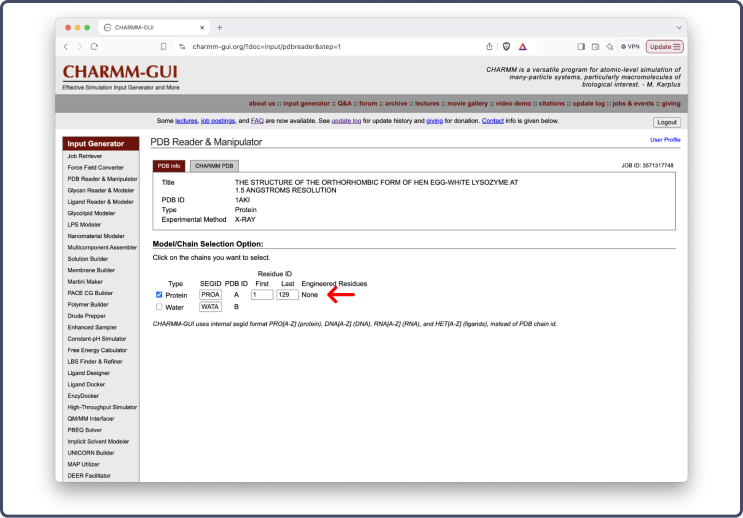Click the Logout button

click(x=666, y=122)
